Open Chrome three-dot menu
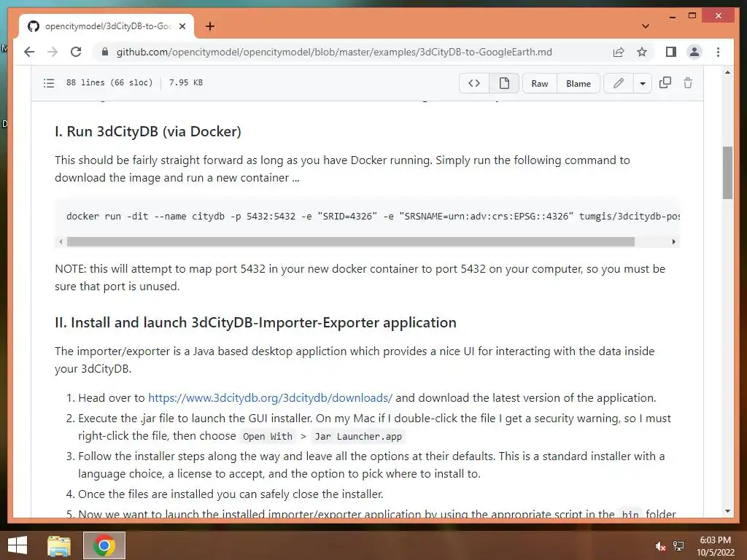The image size is (747, 560). [x=718, y=52]
